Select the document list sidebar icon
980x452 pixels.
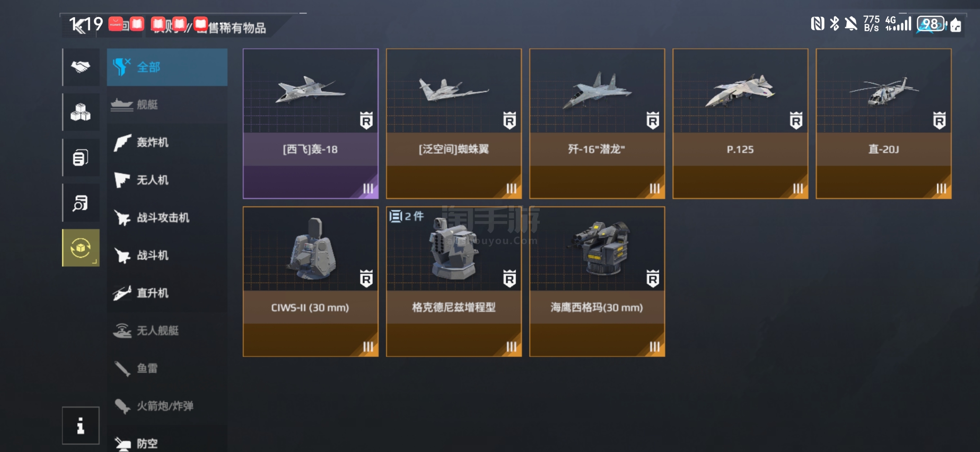(x=81, y=157)
